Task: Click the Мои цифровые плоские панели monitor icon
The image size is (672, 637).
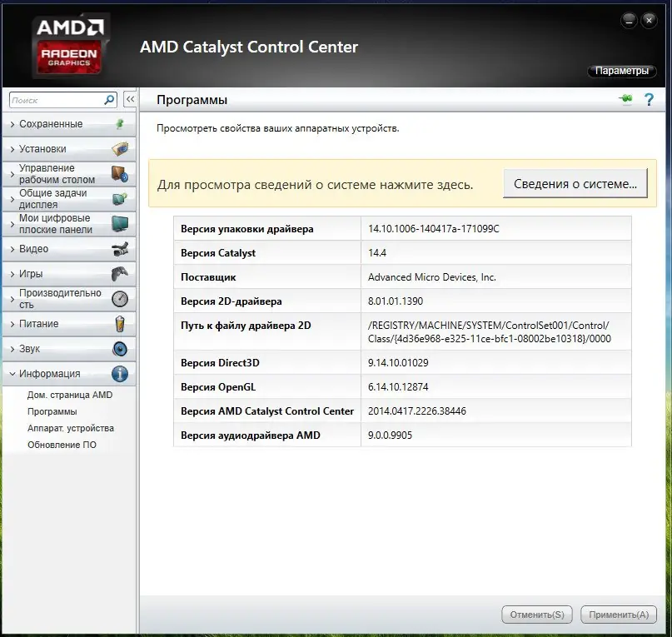Action: (120, 224)
